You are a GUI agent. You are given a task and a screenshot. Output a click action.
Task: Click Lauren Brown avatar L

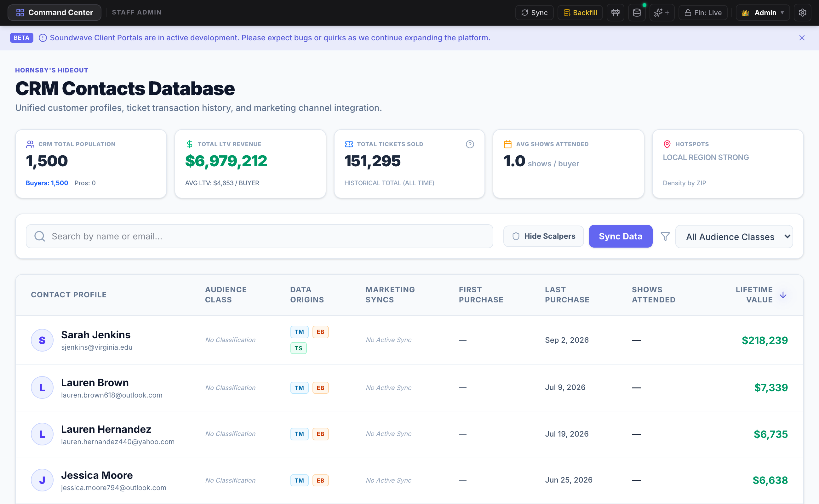(42, 388)
